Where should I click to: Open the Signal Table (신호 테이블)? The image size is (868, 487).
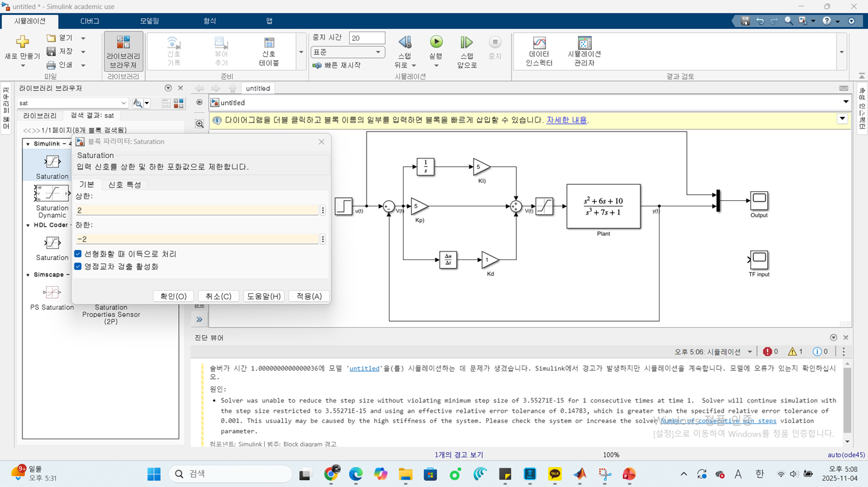tap(269, 51)
